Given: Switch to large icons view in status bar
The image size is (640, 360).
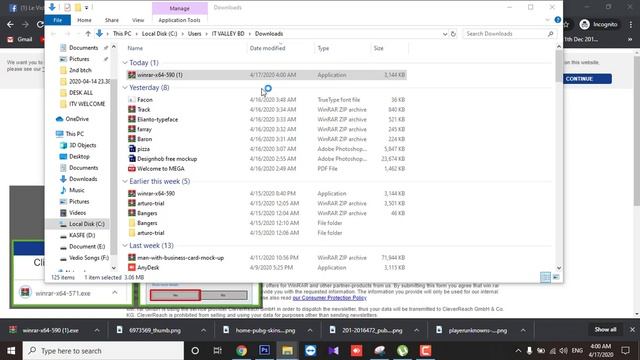Looking at the screenshot, I should pyautogui.click(x=556, y=277).
